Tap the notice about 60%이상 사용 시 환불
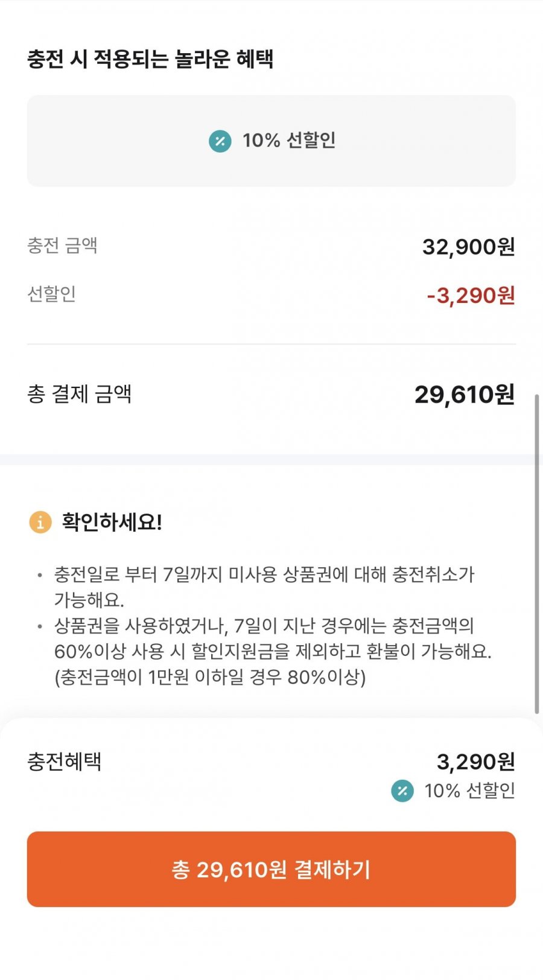The height and width of the screenshot is (980, 543). pyautogui.click(x=271, y=638)
